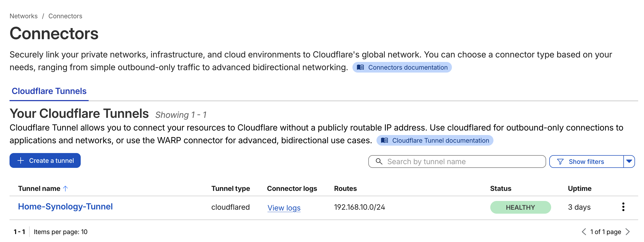Focus the Search by tunnel name field

pyautogui.click(x=457, y=162)
